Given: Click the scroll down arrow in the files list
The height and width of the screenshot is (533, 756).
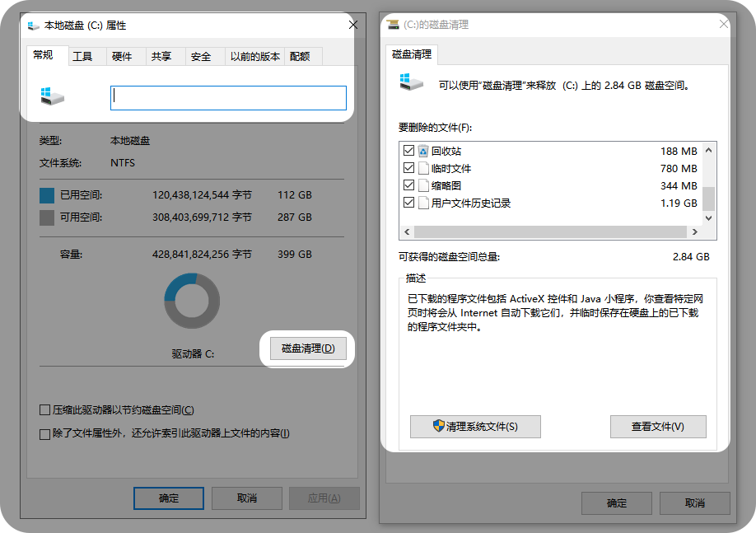Looking at the screenshot, I should 708,218.
